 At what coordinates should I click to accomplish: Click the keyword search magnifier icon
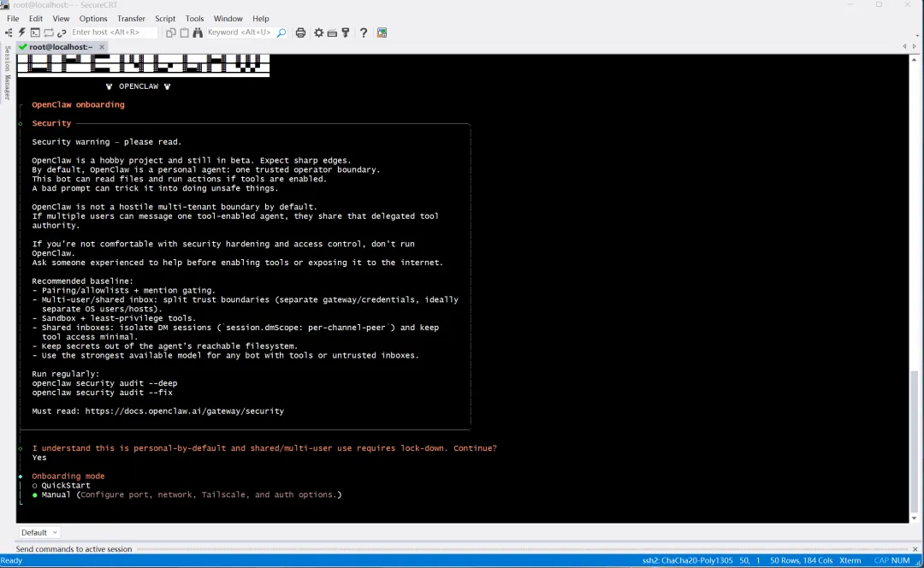click(281, 33)
